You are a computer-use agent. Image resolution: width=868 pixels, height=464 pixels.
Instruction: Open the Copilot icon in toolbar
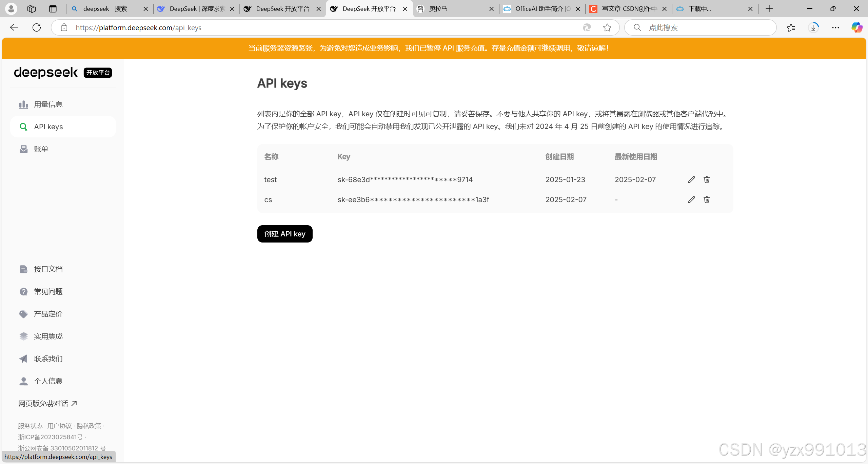[x=857, y=27]
